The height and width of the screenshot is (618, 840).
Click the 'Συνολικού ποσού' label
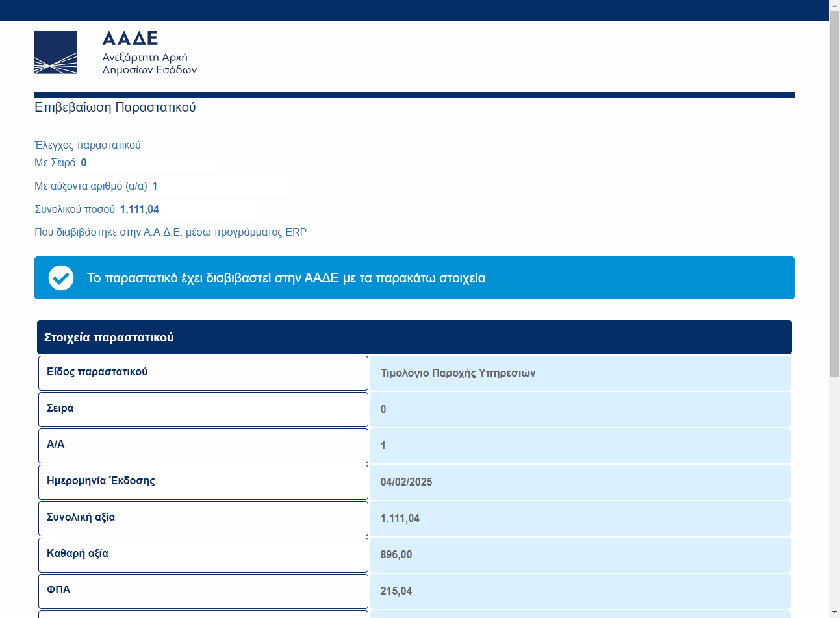pos(75,209)
